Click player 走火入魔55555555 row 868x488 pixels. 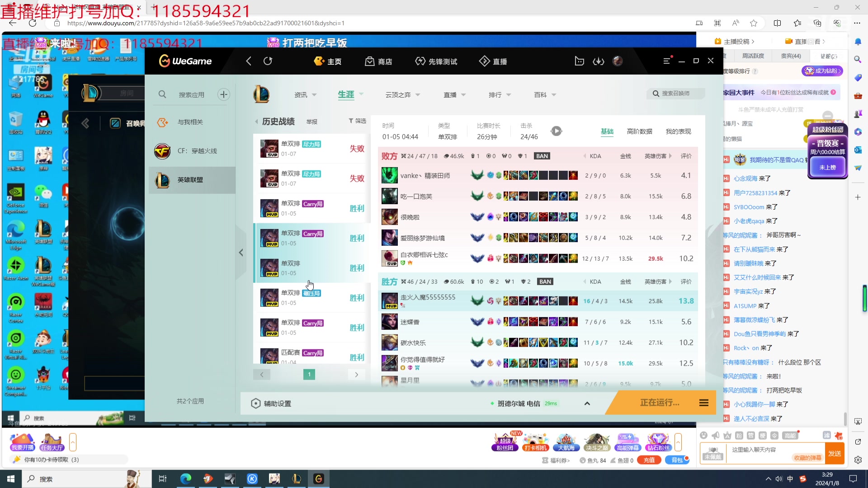(x=538, y=301)
